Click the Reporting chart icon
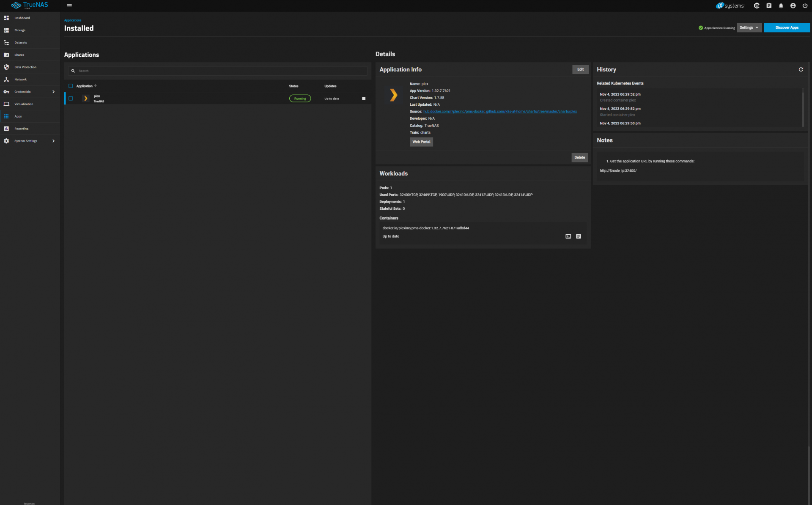The width and height of the screenshot is (812, 505). click(6, 129)
